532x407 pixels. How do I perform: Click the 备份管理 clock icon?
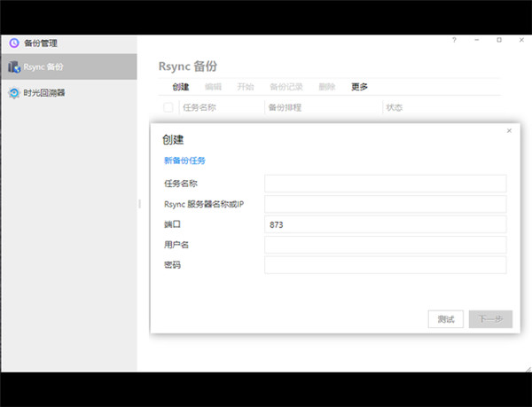click(13, 43)
